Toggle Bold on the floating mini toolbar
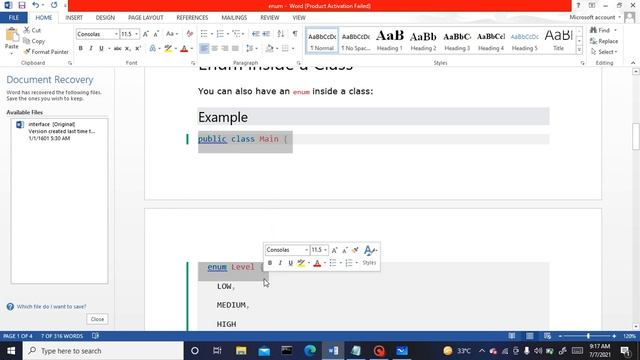The width and height of the screenshot is (640, 360). coord(270,263)
